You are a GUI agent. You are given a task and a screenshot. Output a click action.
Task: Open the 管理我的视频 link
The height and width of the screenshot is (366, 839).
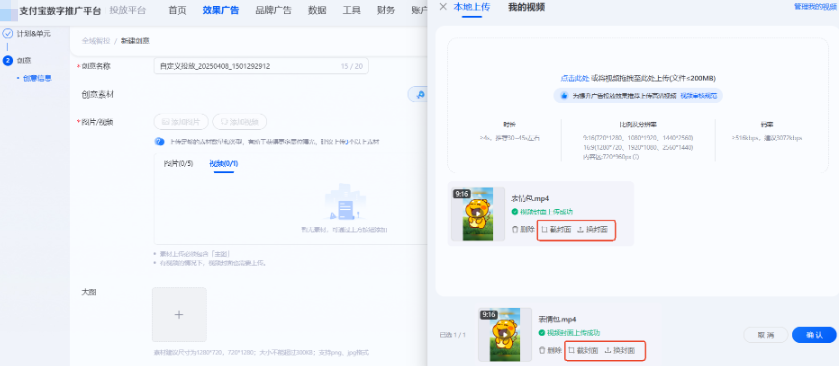pyautogui.click(x=816, y=6)
